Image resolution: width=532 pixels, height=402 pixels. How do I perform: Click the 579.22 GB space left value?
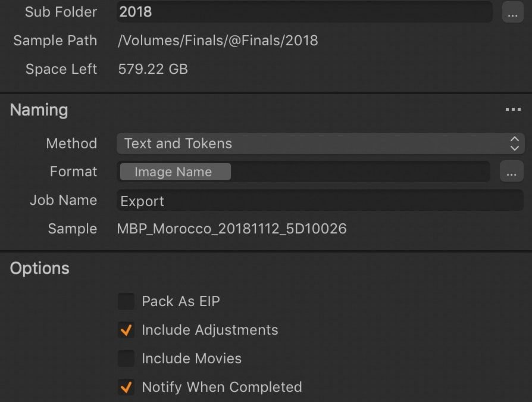[153, 69]
